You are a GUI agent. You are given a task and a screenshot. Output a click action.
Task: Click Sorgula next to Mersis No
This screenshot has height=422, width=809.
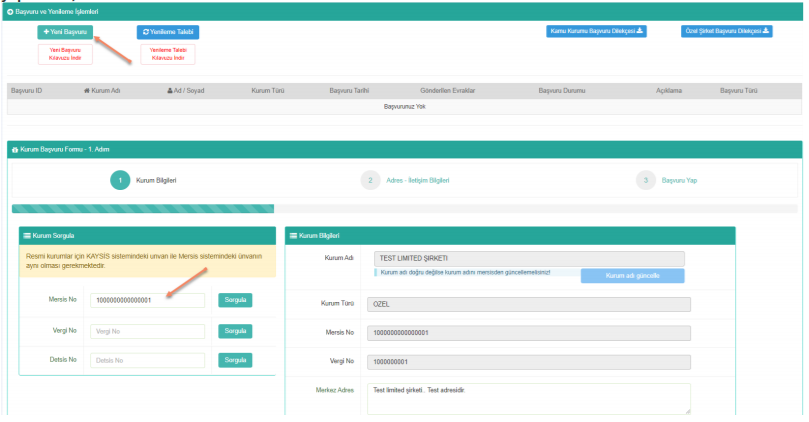(x=236, y=300)
